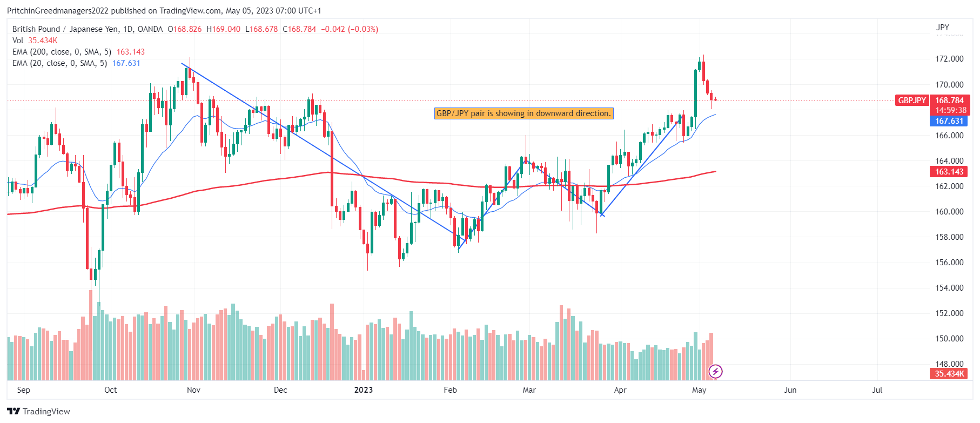Click the 168.826 open price value
Image resolution: width=980 pixels, height=423 pixels.
coord(186,29)
